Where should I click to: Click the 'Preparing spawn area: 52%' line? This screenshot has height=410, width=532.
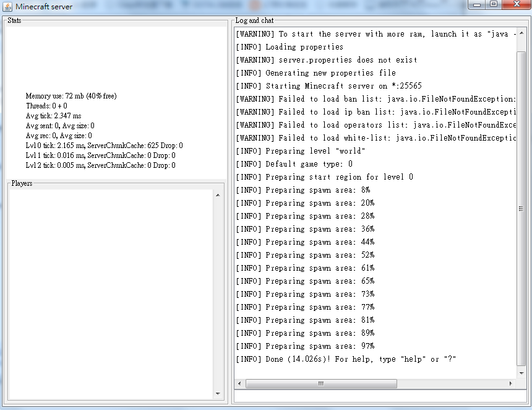click(x=306, y=255)
